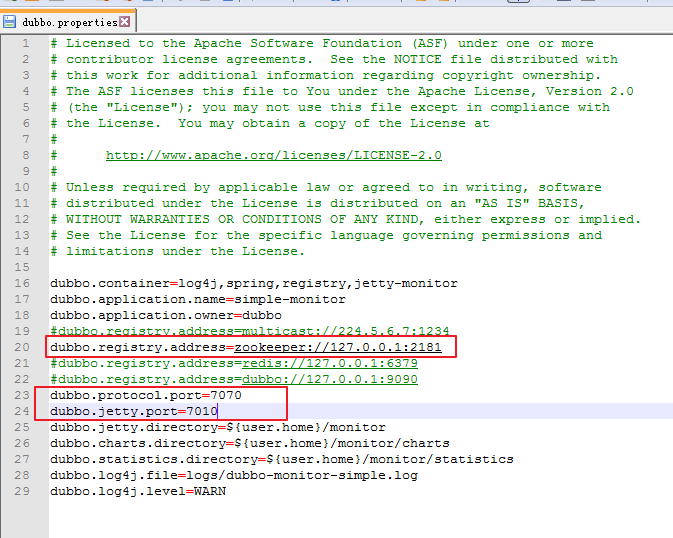Click the dubbo.jetty.port=7010 line
This screenshot has width=673, height=538.
coord(134,411)
